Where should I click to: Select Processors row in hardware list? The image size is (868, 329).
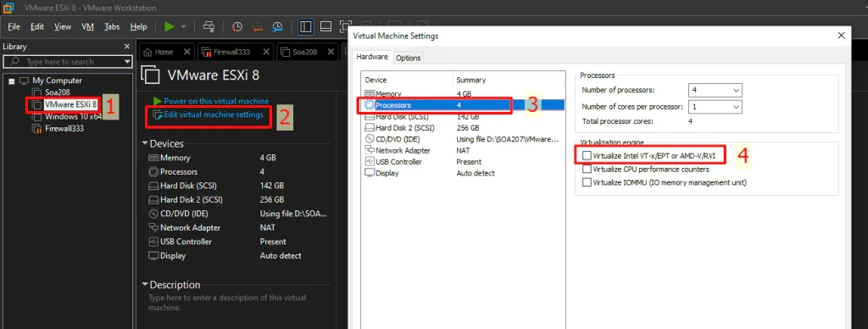pos(463,105)
